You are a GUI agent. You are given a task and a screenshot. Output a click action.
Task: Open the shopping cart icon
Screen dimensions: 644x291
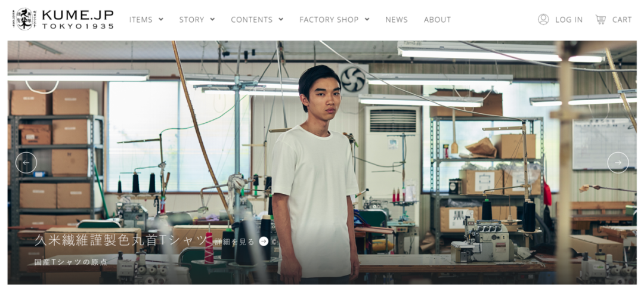coord(601,19)
